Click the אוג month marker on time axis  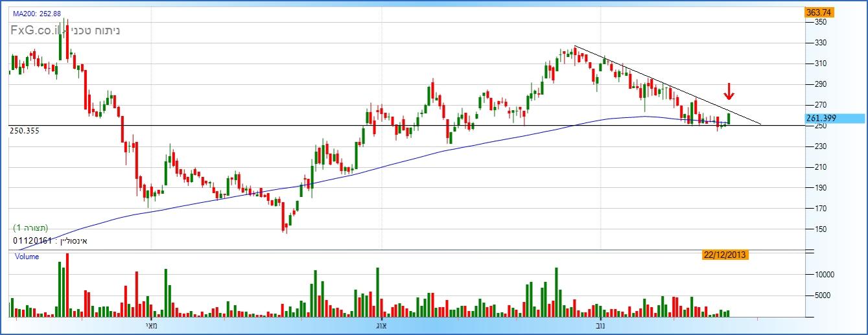click(x=382, y=325)
